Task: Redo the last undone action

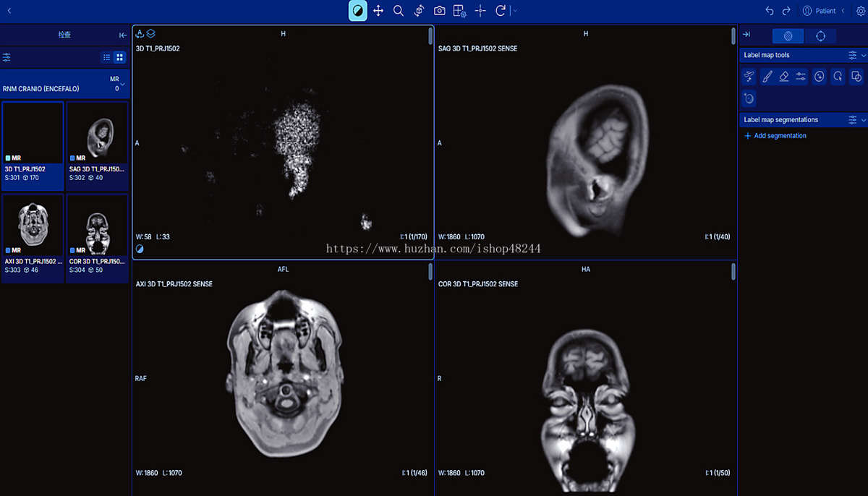Action: tap(786, 11)
